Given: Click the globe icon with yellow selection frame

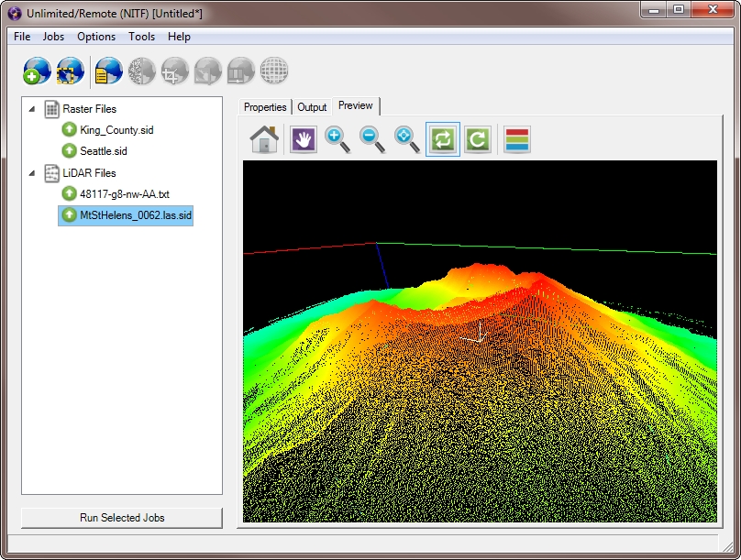Looking at the screenshot, I should coord(71,71).
